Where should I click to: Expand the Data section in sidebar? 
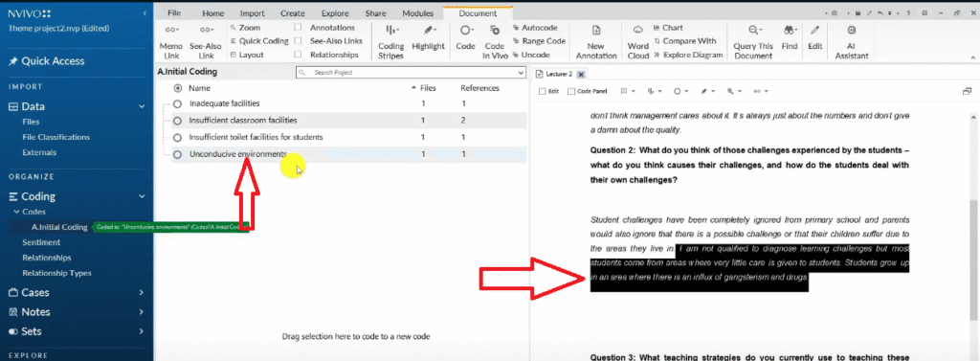142,107
